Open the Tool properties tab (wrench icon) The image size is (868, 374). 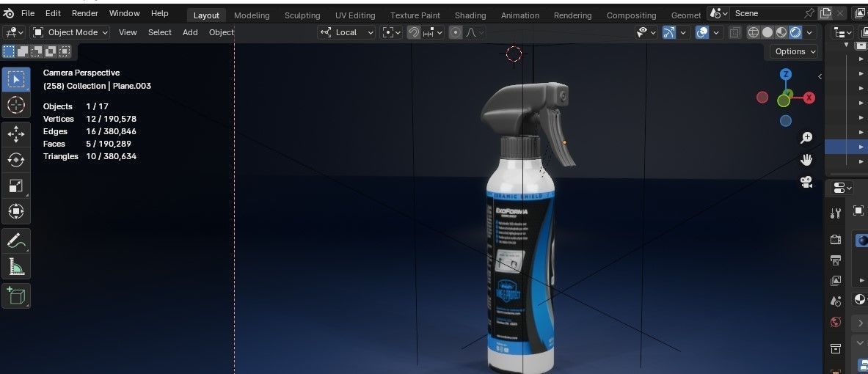click(x=836, y=213)
